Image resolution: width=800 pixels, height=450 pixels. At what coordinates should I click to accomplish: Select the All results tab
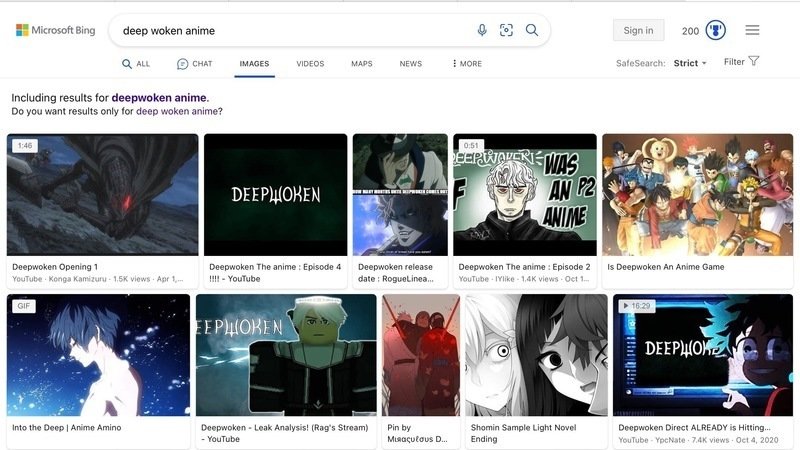pyautogui.click(x=136, y=64)
